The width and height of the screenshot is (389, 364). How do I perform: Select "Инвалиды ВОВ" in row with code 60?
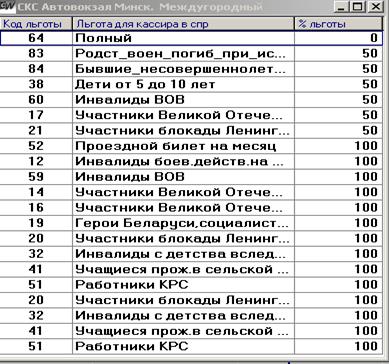pyautogui.click(x=183, y=100)
